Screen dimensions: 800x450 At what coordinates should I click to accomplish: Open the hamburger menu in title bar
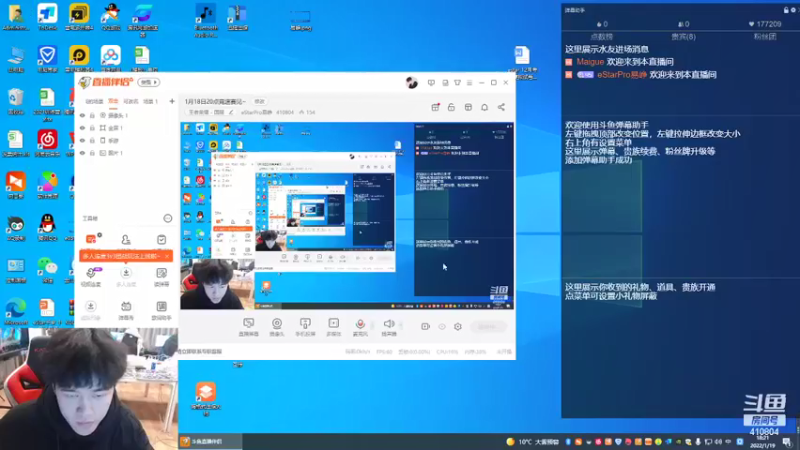[x=469, y=82]
